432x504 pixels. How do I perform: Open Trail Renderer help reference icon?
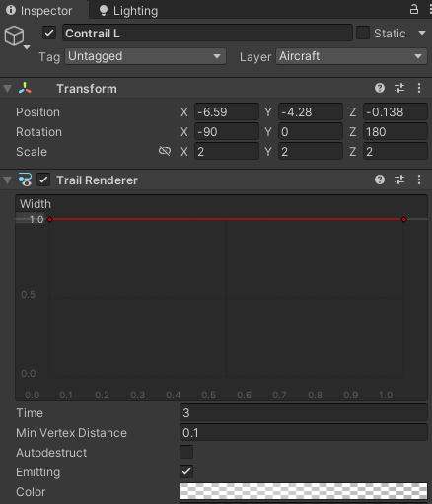[x=380, y=180]
